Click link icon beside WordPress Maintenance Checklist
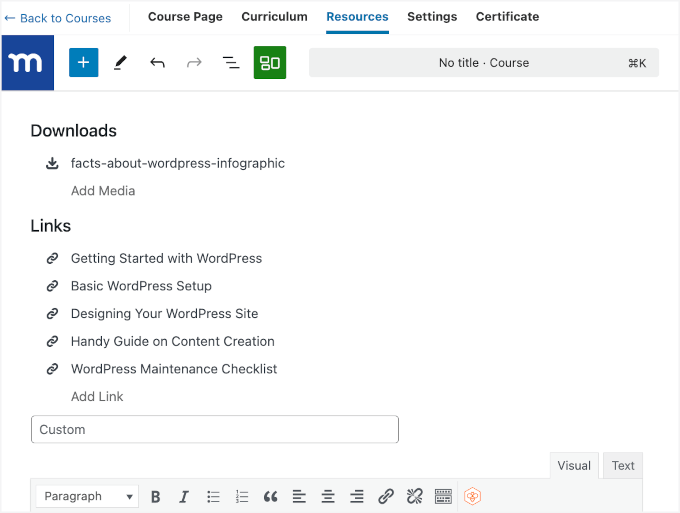The image size is (680, 513). click(52, 369)
